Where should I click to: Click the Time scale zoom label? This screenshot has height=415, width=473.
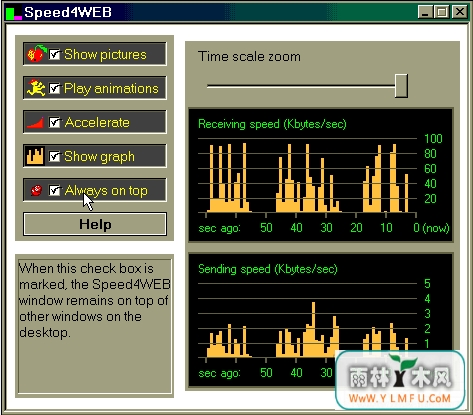pyautogui.click(x=249, y=56)
